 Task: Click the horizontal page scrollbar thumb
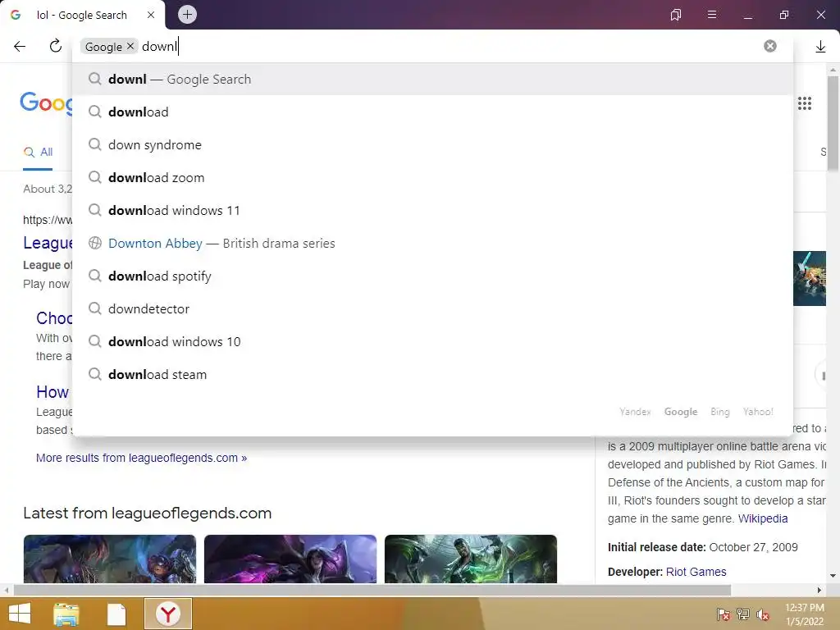click(x=372, y=590)
